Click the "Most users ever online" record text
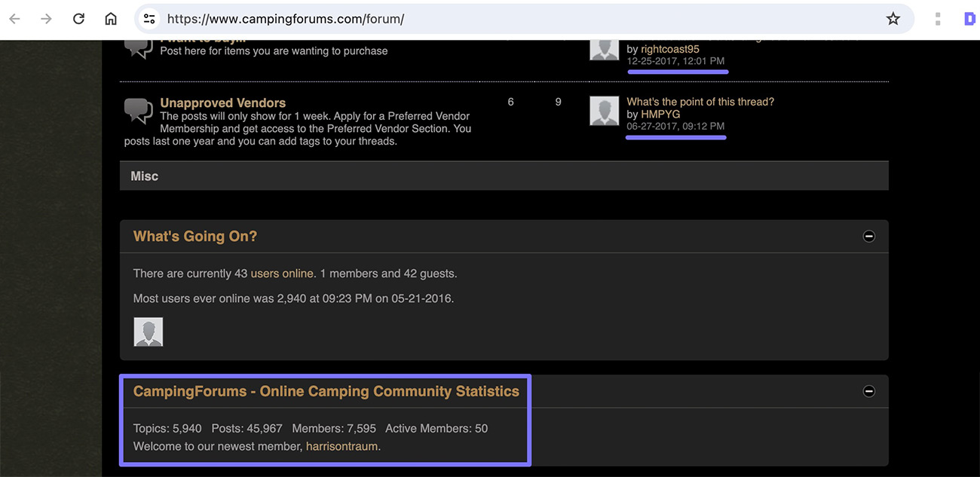Screen dimensions: 980x477 click(294, 298)
